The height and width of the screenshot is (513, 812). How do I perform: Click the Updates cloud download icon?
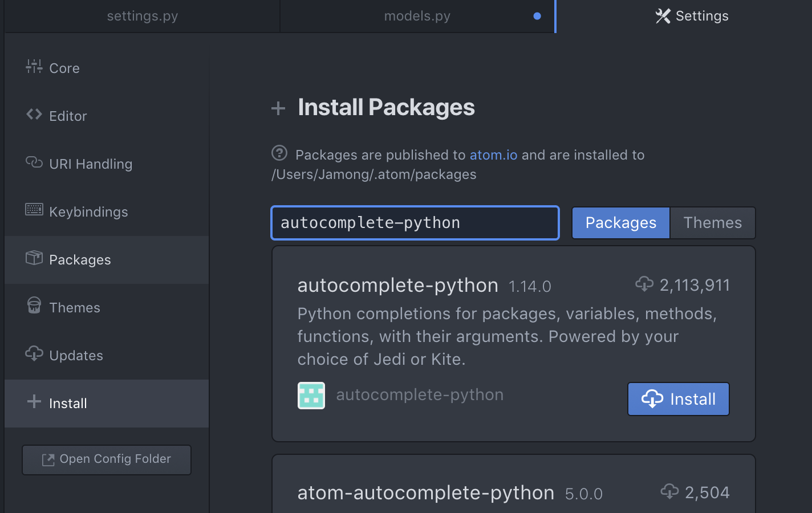coord(34,354)
